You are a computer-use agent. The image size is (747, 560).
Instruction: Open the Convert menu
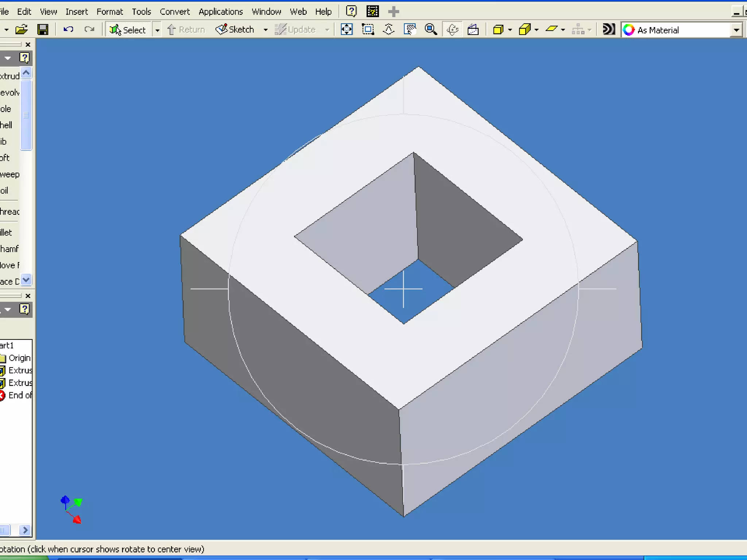point(175,12)
